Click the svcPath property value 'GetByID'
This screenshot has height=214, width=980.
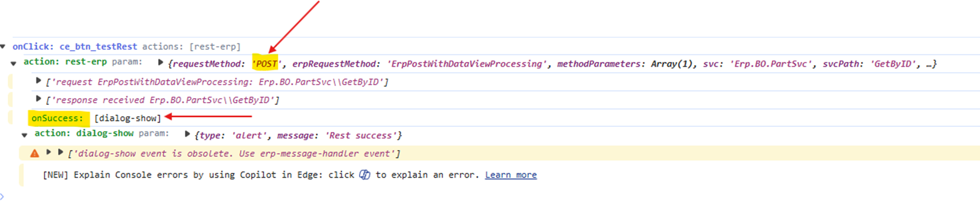(893, 64)
